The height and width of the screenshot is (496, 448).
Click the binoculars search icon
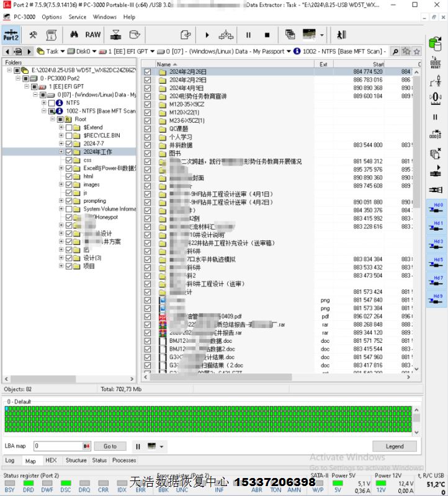pyautogui.click(x=73, y=35)
